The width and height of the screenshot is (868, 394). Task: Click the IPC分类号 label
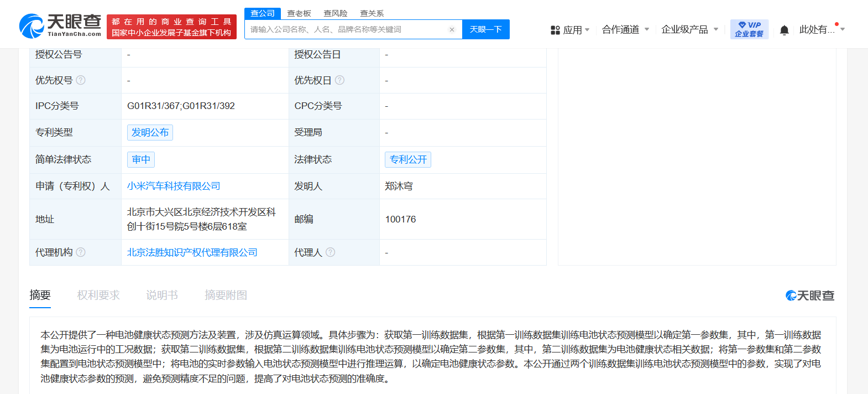(x=57, y=106)
